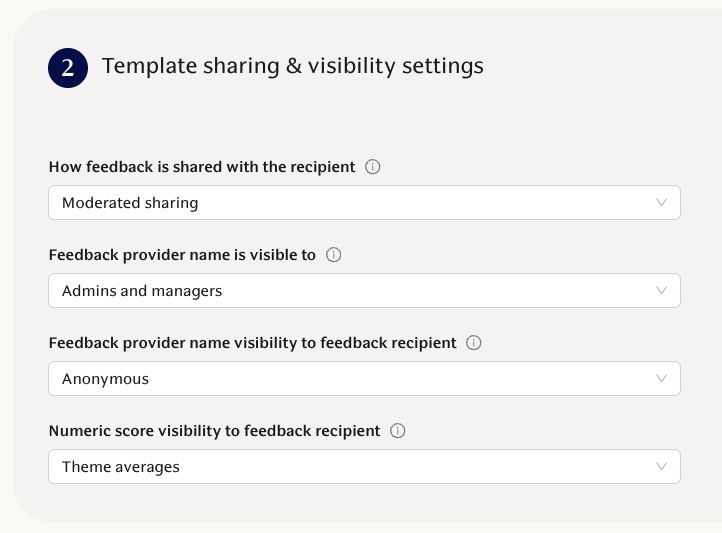Click the 'Template sharing & visibility settings' heading
This screenshot has width=722, height=533.
(293, 66)
